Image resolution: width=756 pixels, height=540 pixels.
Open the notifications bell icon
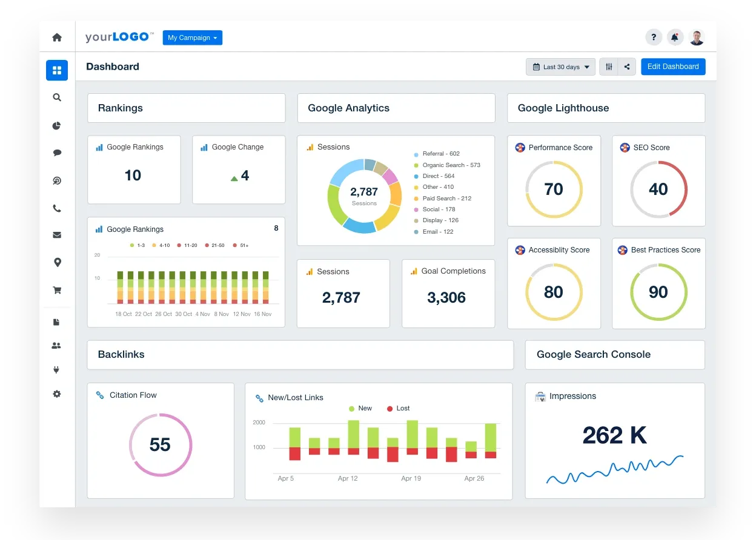click(x=675, y=38)
